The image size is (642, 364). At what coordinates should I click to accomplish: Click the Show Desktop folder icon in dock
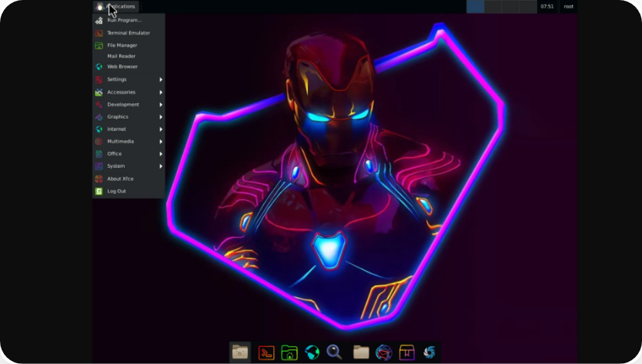[240, 352]
